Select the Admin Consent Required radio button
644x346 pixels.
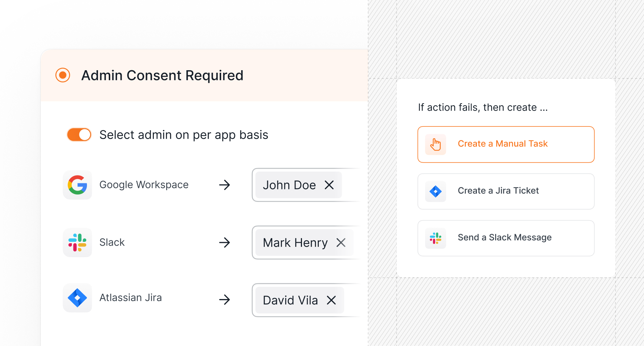[63, 75]
